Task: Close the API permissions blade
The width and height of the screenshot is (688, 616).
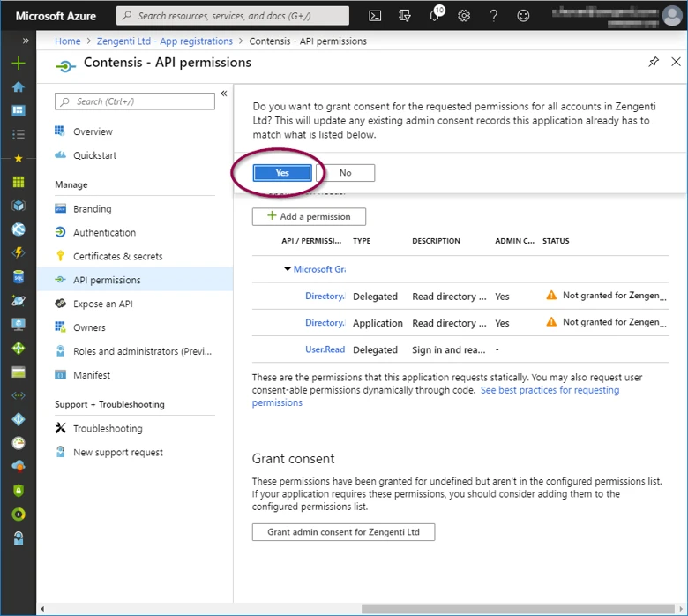Action: coord(676,62)
